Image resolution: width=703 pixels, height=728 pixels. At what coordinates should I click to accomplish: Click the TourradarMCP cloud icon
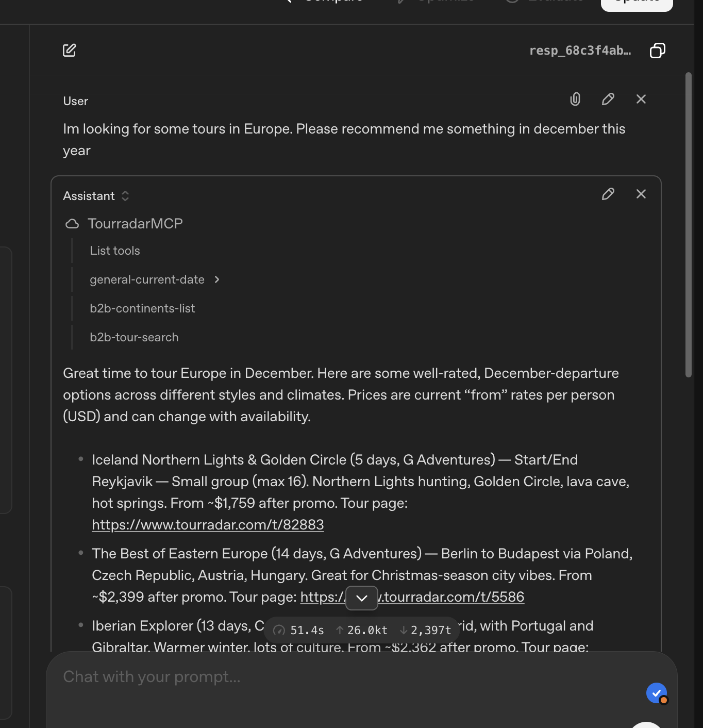72,224
